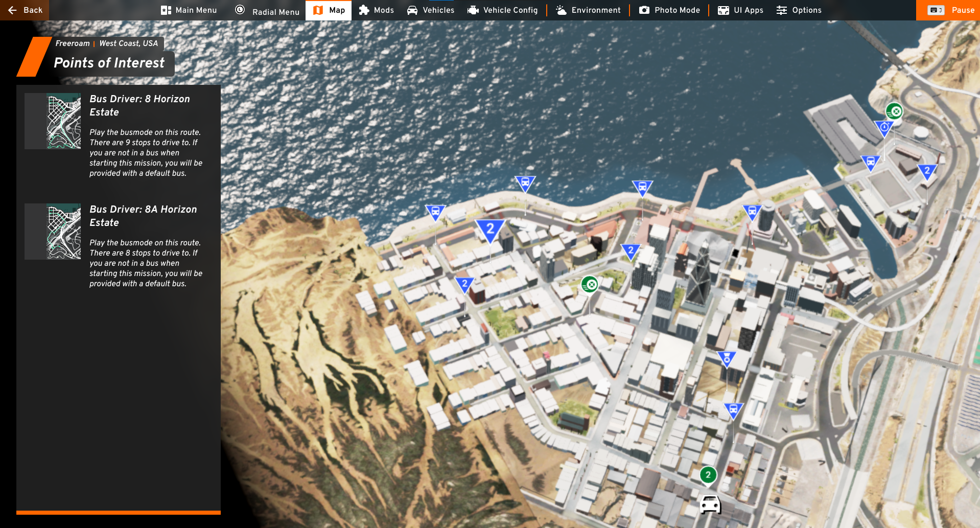Open the Vehicles tab
Screen dimensions: 980x528
(431, 10)
